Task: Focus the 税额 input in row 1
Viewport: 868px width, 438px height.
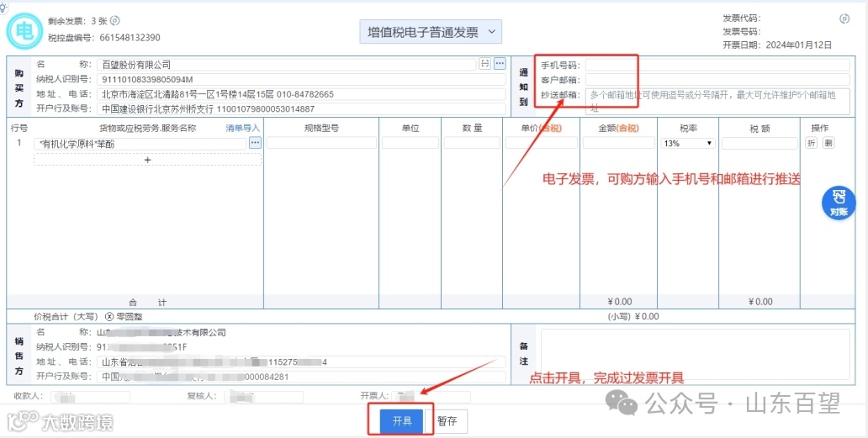Action: (x=759, y=143)
